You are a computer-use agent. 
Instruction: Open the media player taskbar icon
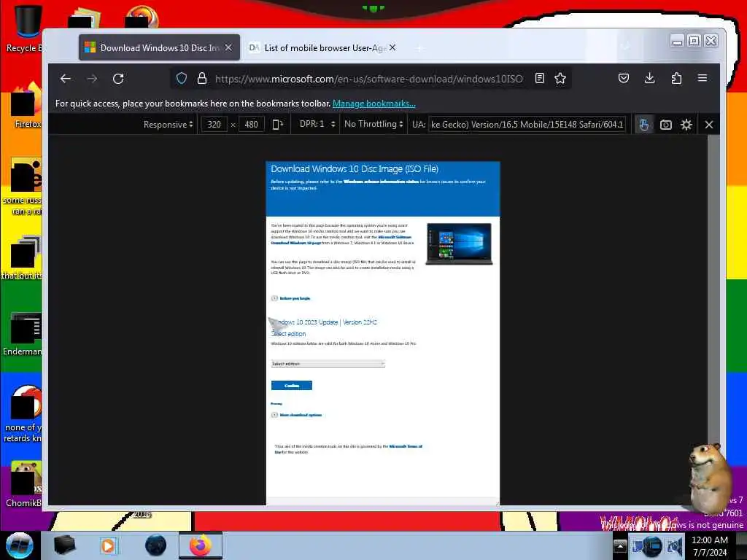[108, 545]
